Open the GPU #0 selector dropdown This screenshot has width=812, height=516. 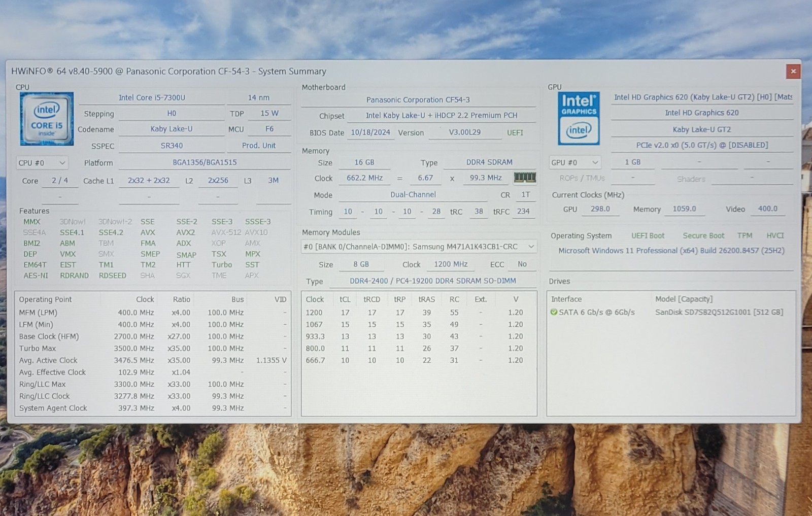[x=575, y=162]
